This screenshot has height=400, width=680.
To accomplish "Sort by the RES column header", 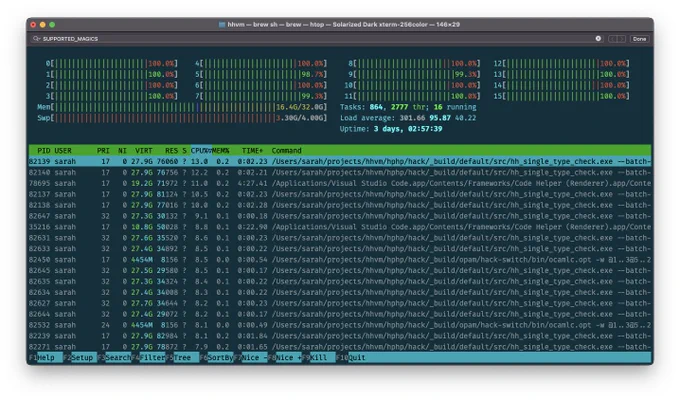I will click(x=171, y=151).
